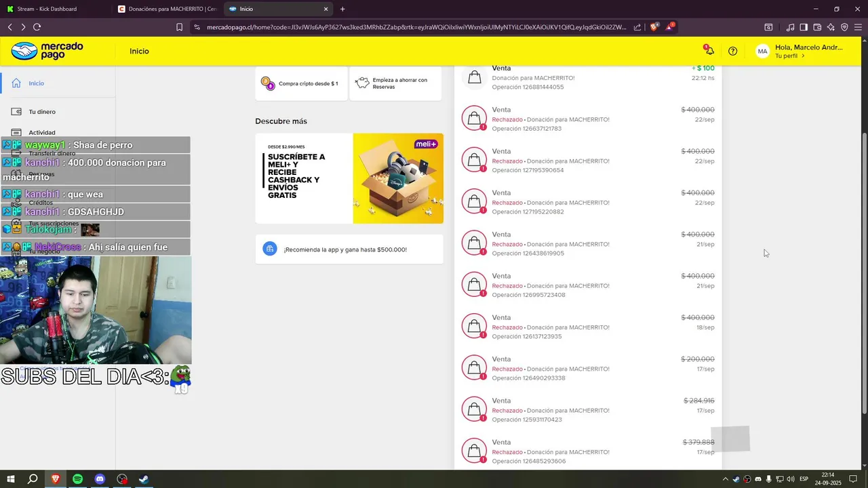
Task: Open rejected $200.000 sale operation 126490293338
Action: [x=588, y=368]
